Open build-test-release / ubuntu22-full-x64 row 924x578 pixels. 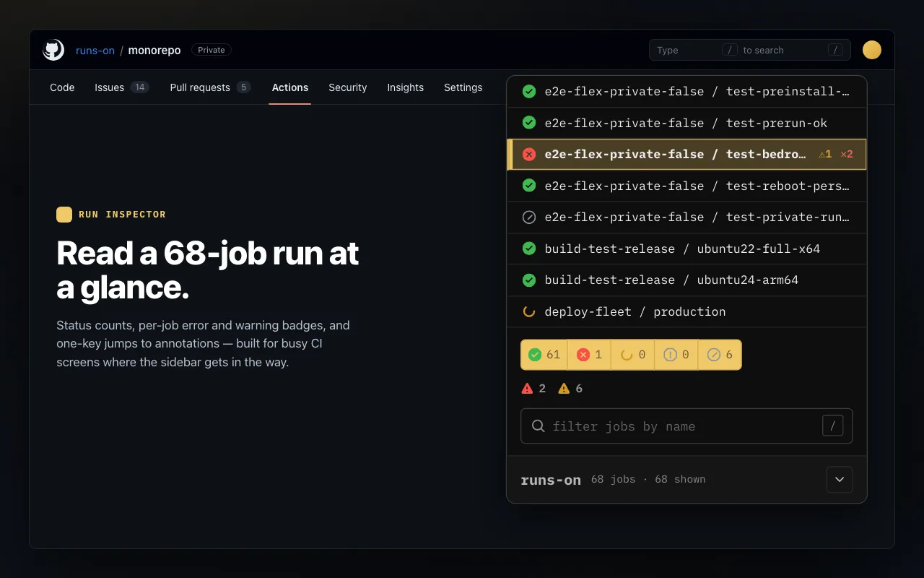click(x=687, y=249)
